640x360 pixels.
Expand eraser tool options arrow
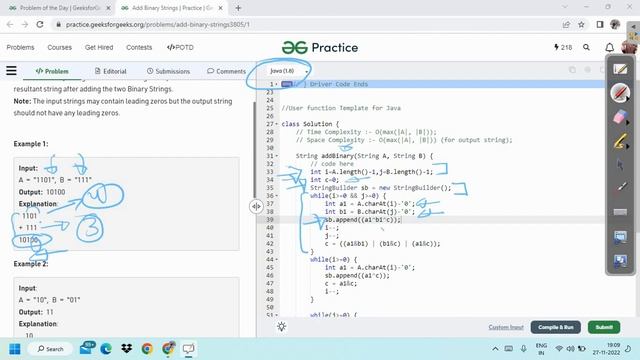(627, 122)
